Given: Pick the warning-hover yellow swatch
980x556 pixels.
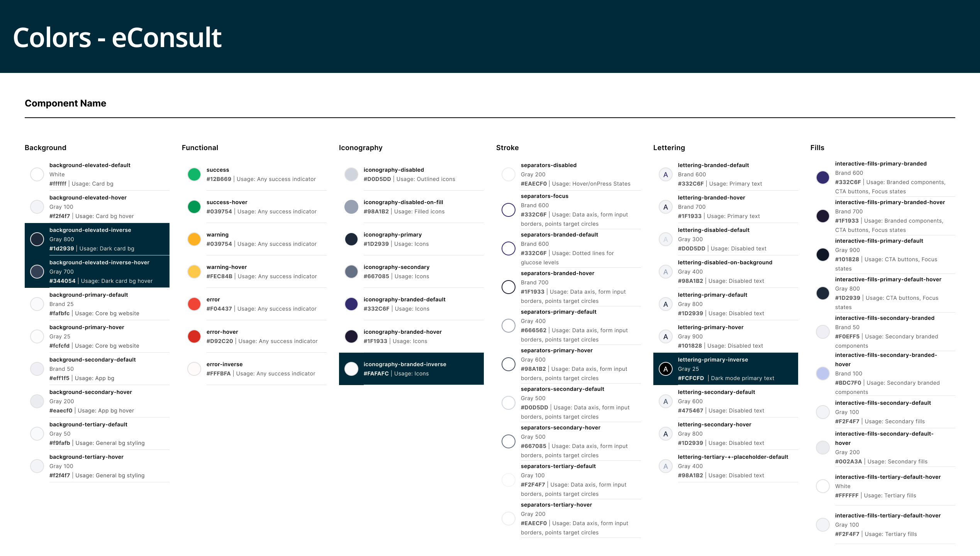Looking at the screenshot, I should [194, 272].
